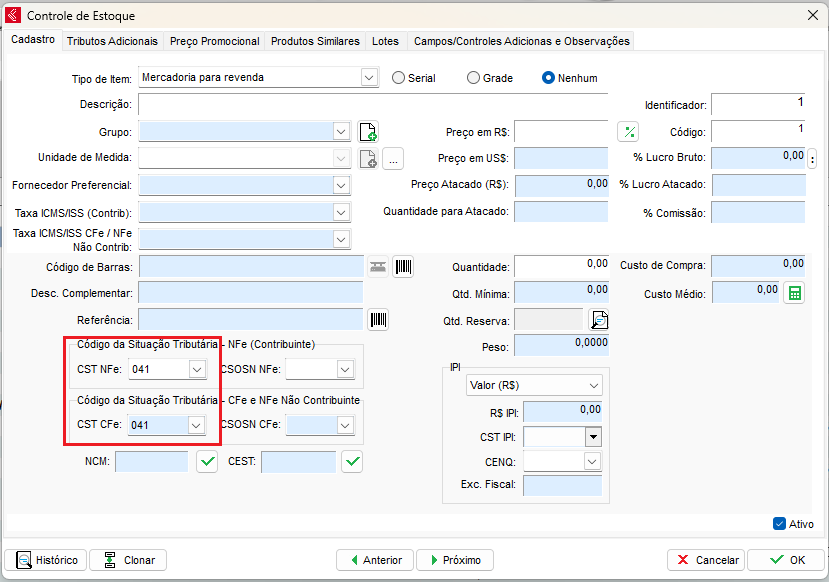Switch to the Tributos Adicionais tab

112,41
